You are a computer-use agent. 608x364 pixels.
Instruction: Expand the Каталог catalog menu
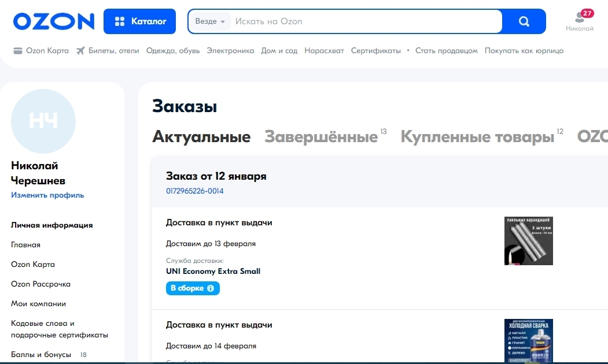click(x=139, y=21)
